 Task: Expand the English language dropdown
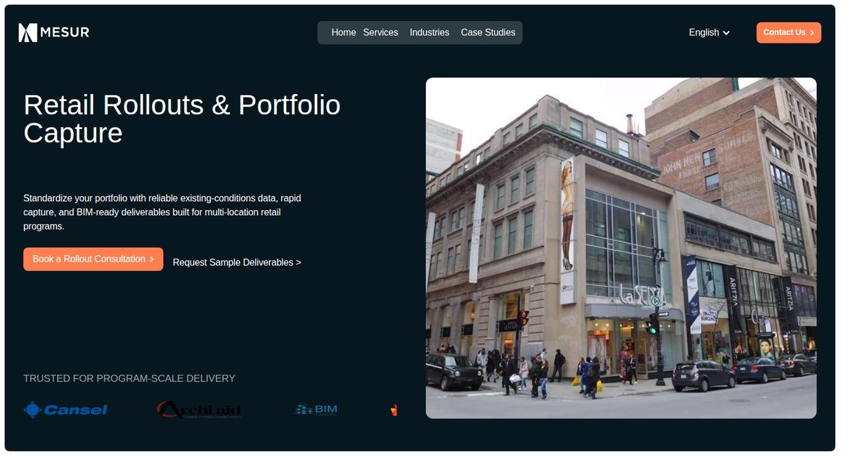pyautogui.click(x=709, y=32)
